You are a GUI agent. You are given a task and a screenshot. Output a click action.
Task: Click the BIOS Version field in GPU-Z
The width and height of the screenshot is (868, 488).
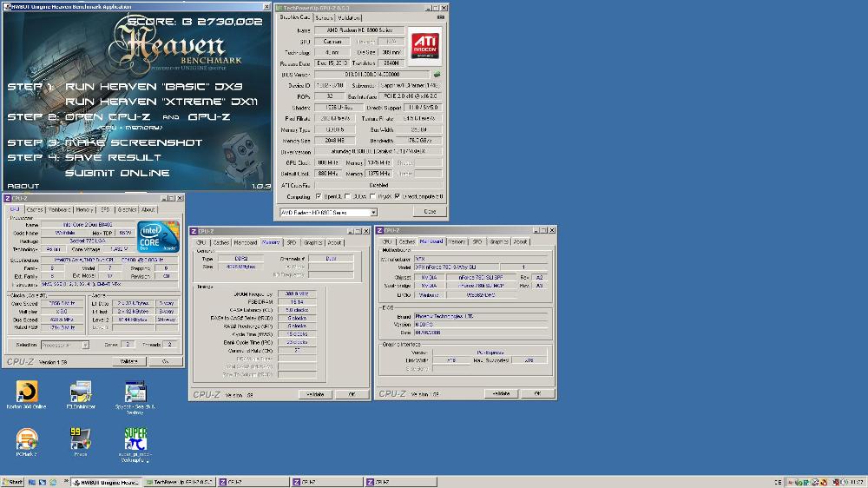372,74
